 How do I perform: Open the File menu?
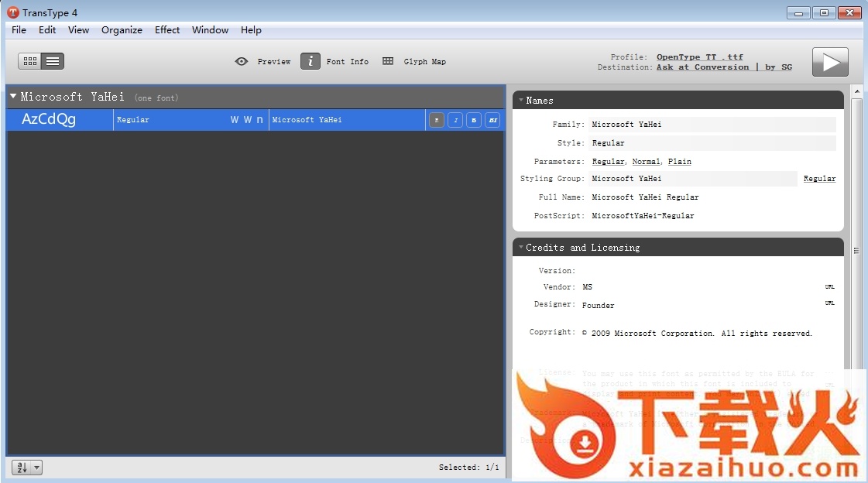pyautogui.click(x=19, y=30)
